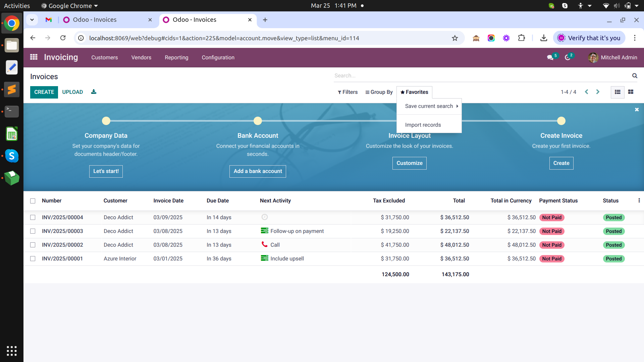
Task: Dismiss the onboarding banner with X
Action: [637, 110]
